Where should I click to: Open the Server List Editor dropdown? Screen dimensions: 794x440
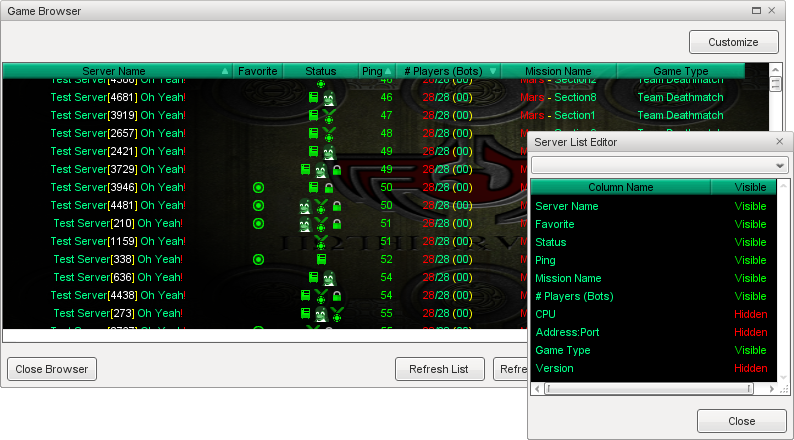tap(780, 165)
